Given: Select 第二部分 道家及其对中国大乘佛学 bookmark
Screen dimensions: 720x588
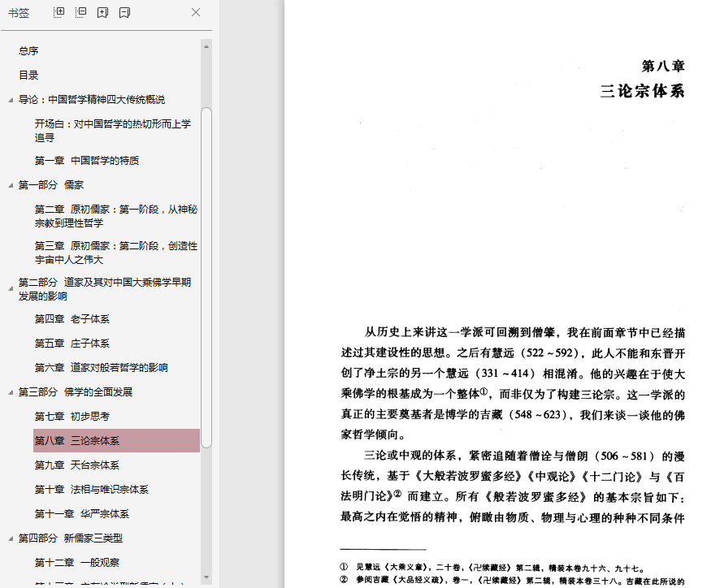Looking at the screenshot, I should tap(105, 289).
